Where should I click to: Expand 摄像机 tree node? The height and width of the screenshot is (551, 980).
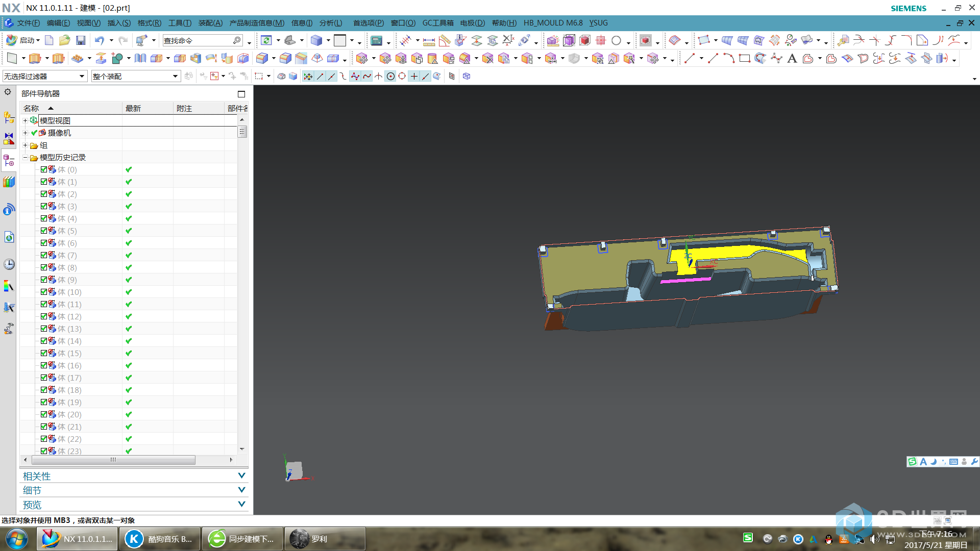coord(25,133)
